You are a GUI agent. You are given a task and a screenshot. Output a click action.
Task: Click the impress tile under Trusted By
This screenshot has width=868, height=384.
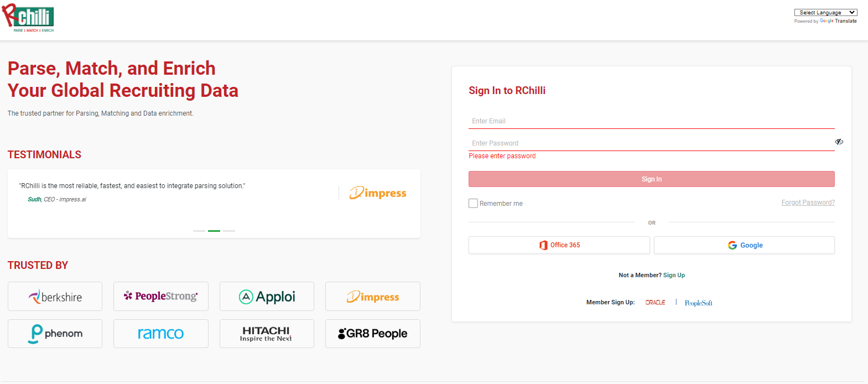point(372,297)
